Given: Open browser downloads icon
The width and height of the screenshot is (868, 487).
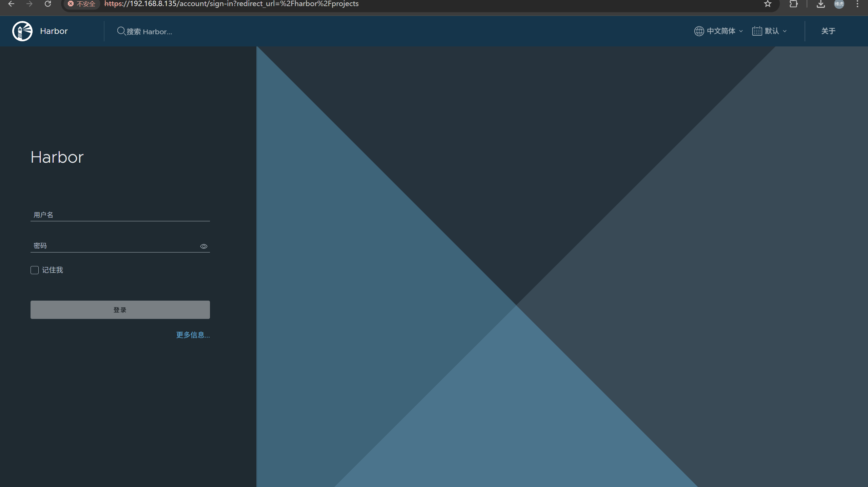Looking at the screenshot, I should tap(821, 4).
